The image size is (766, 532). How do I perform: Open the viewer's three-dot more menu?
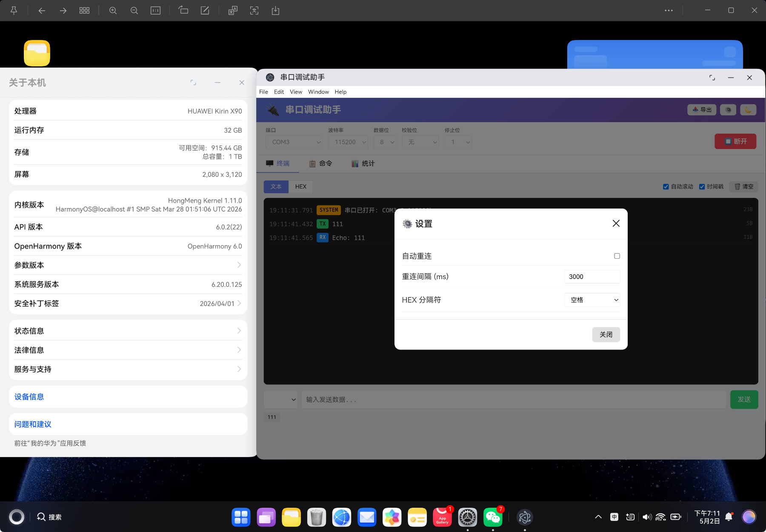(669, 11)
